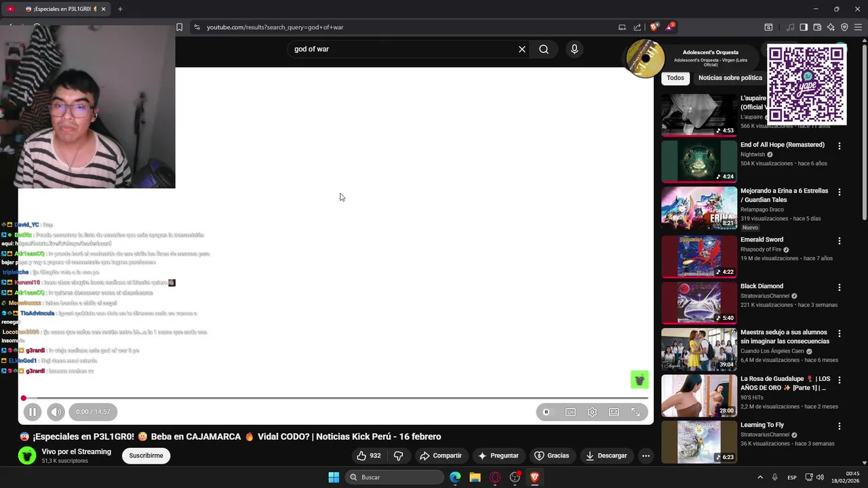Open options menu for Black Diamond

click(840, 287)
